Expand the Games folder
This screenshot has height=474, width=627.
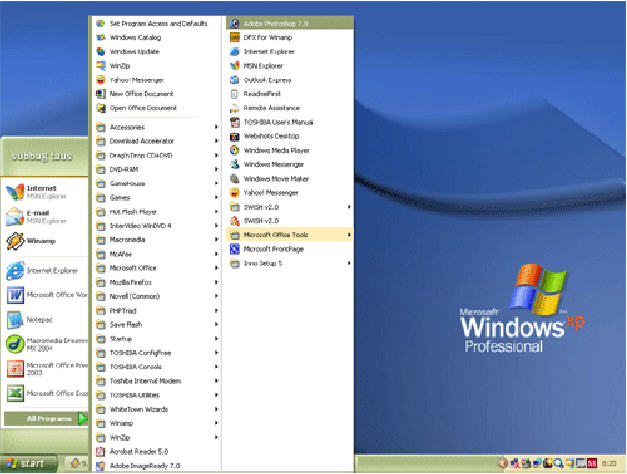[156, 198]
